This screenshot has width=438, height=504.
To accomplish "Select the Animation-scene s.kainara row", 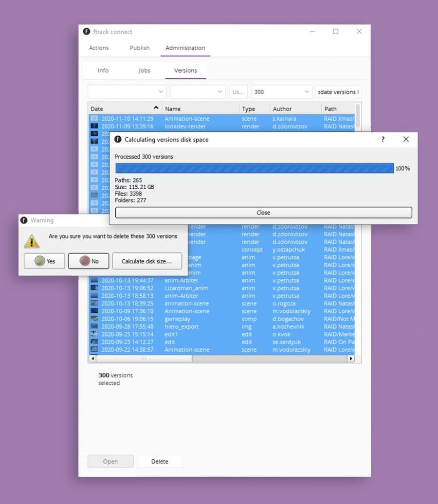I will pyautogui.click(x=221, y=119).
